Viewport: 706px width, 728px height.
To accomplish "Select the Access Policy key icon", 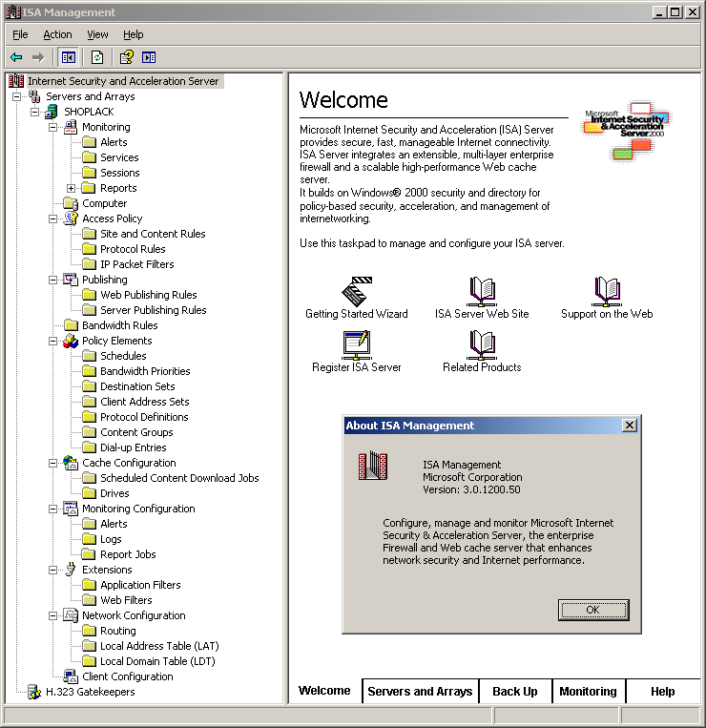I will pyautogui.click(x=70, y=218).
